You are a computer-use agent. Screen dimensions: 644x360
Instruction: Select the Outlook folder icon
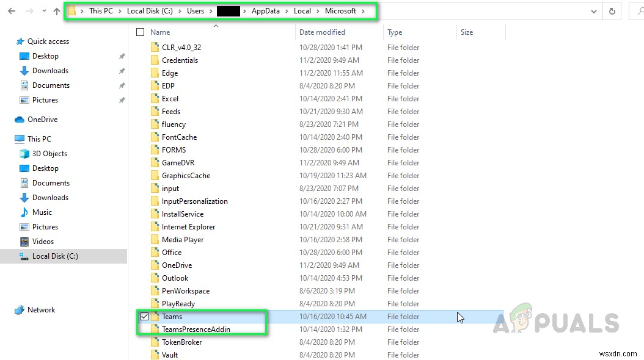click(155, 278)
